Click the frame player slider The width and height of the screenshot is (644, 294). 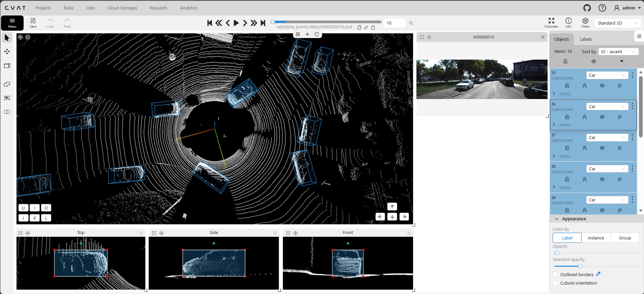(x=326, y=22)
